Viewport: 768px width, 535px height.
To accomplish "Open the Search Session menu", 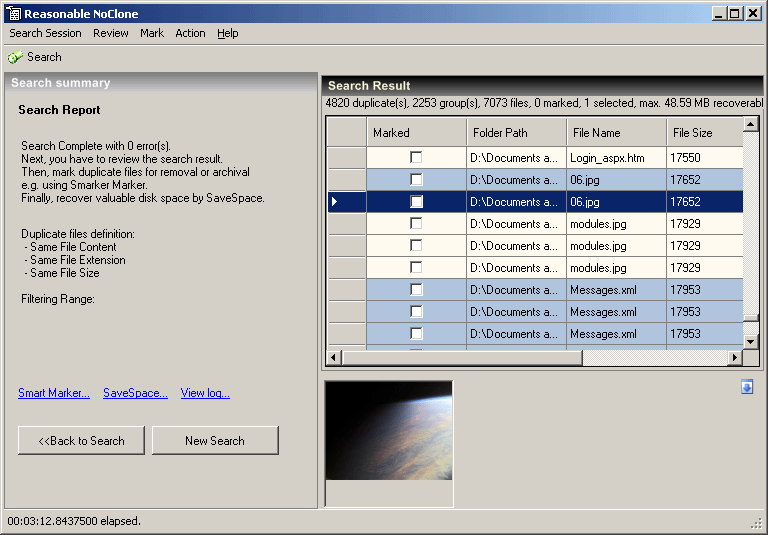I will 45,33.
